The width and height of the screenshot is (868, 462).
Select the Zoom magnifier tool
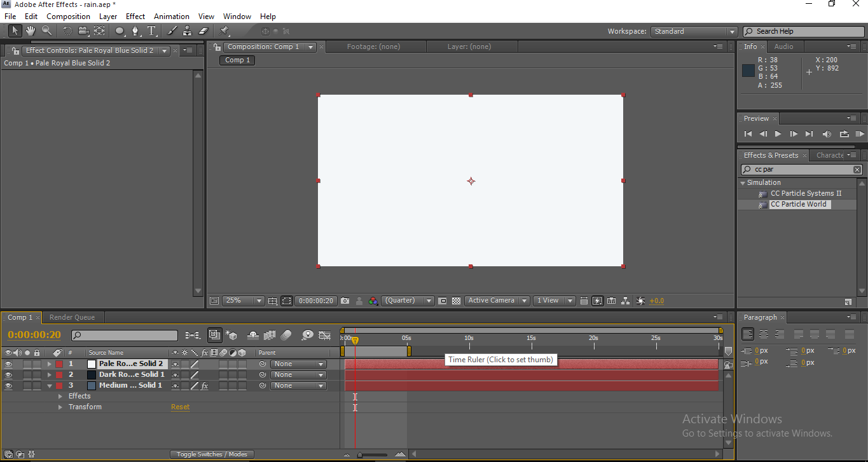(46, 31)
